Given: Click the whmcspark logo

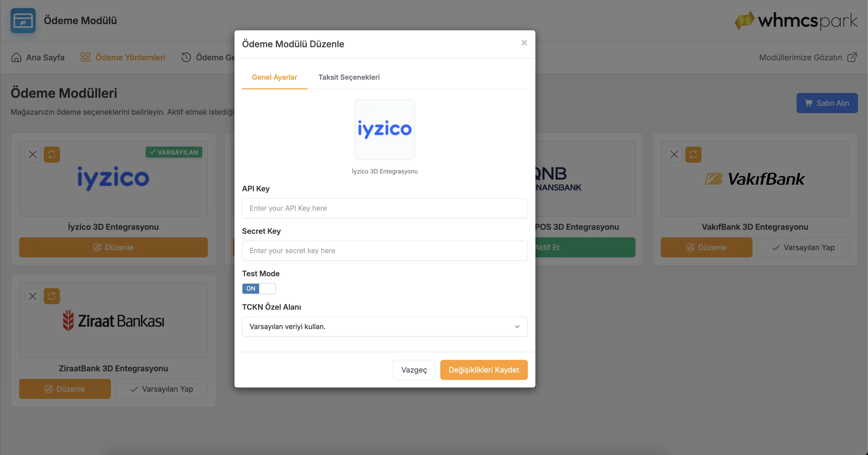Looking at the screenshot, I should pos(796,21).
